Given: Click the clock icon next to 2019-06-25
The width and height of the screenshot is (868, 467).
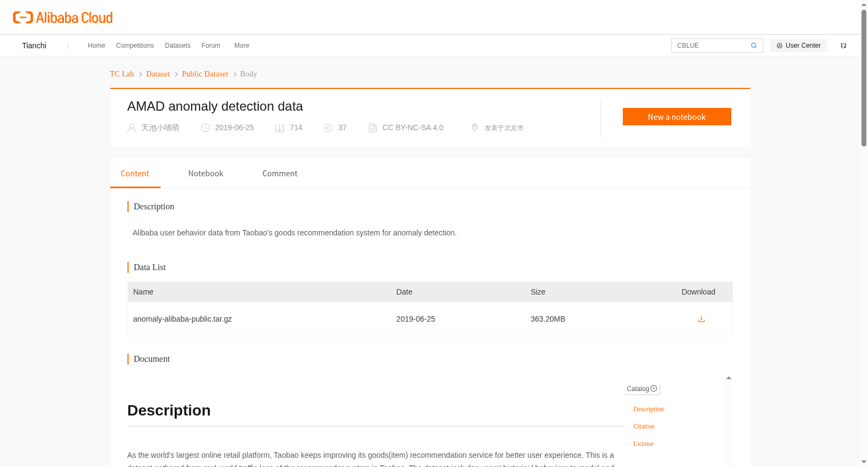Looking at the screenshot, I should click(x=205, y=128).
